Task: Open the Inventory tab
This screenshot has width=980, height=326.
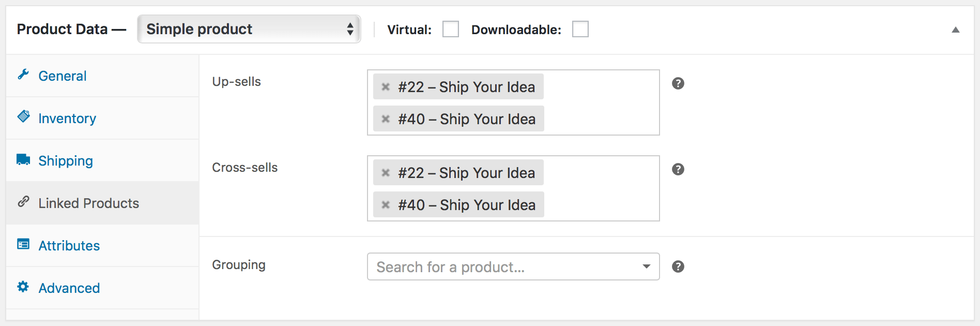Action: click(67, 117)
